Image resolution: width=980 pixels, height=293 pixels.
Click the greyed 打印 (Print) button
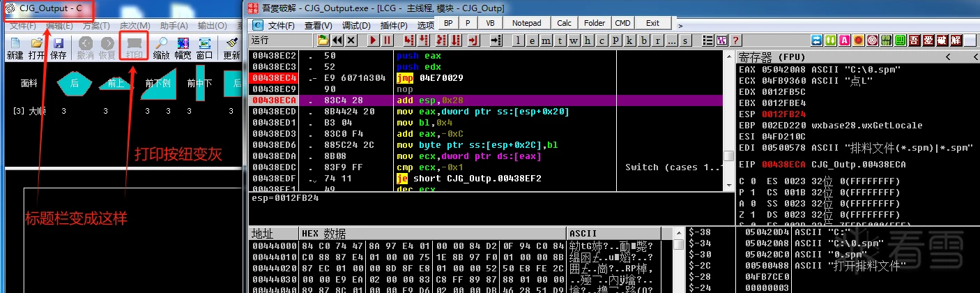[134, 49]
